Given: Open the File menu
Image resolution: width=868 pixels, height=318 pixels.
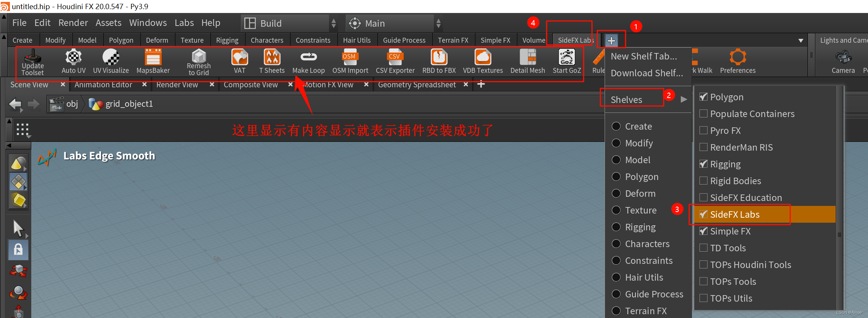Looking at the screenshot, I should (19, 23).
